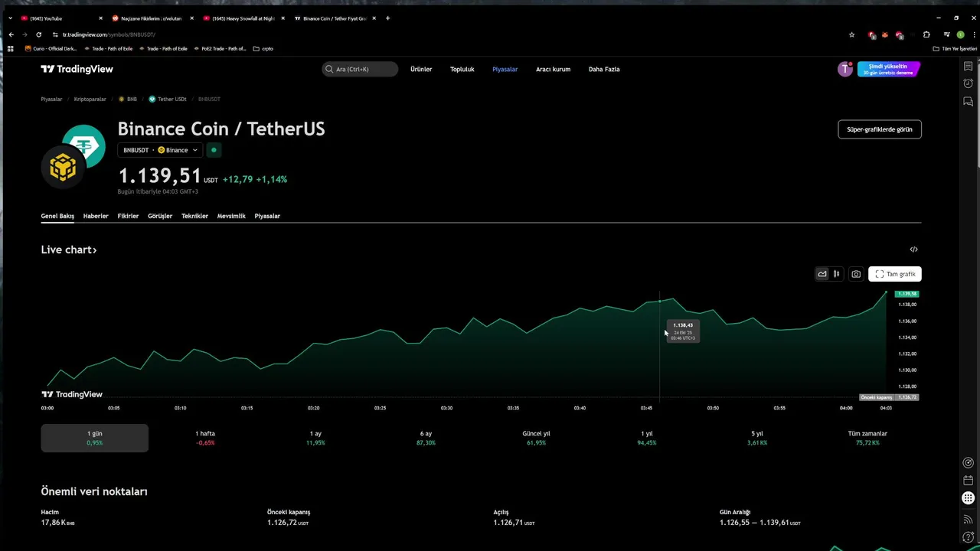This screenshot has width=980, height=551.
Task: Open the BNBUSDT Binance symbol dropdown
Action: coord(160,150)
